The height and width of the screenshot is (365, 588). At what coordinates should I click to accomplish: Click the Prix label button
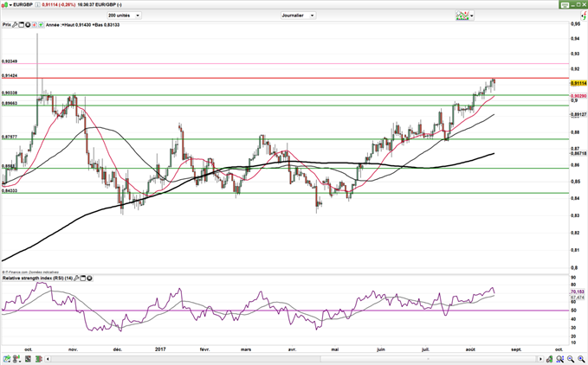point(7,25)
